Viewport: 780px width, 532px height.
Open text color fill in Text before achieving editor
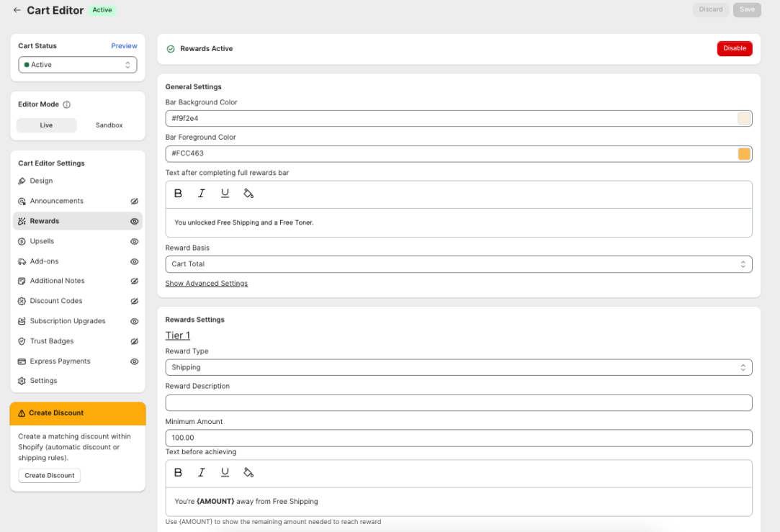(248, 473)
